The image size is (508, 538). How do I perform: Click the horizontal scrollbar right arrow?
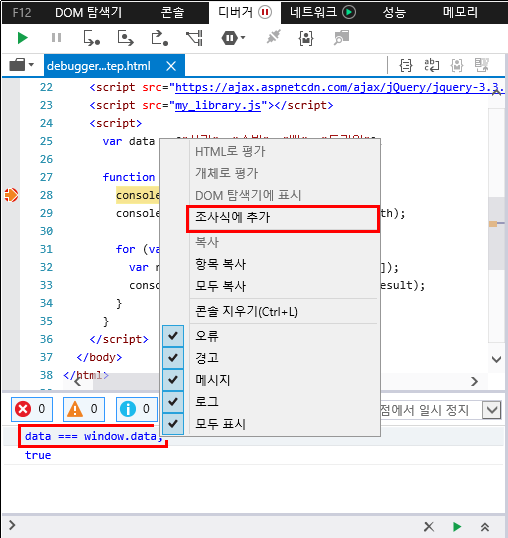474,382
